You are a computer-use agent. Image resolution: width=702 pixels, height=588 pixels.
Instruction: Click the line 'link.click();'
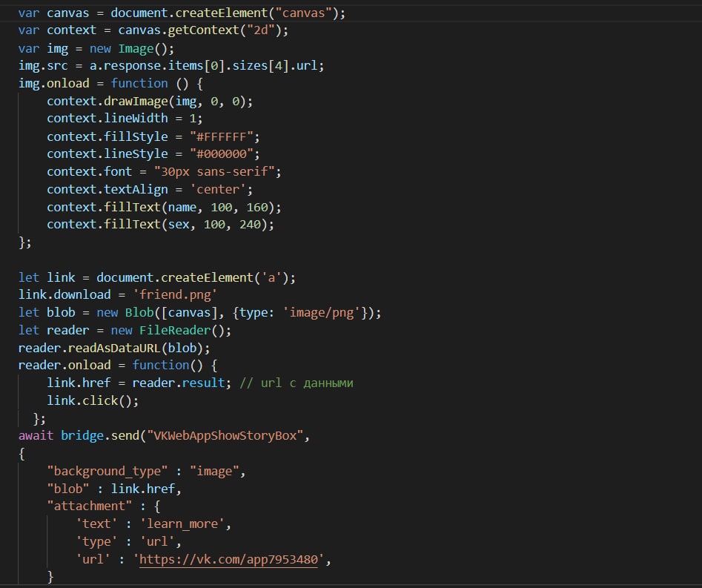coord(93,401)
